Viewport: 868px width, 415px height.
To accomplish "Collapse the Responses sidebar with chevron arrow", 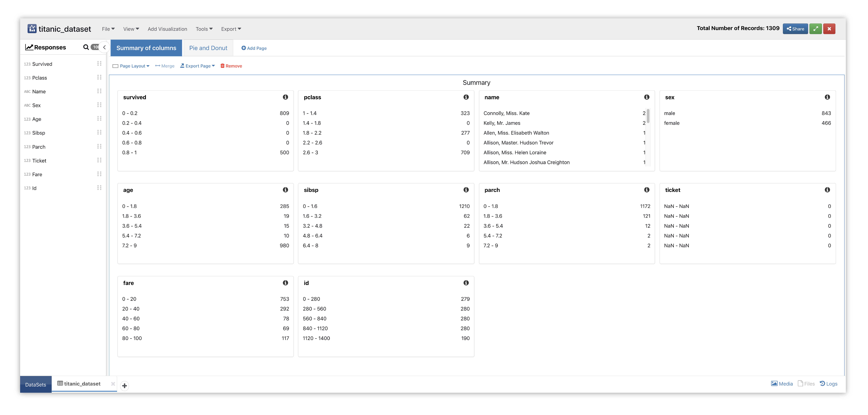I will pyautogui.click(x=105, y=47).
